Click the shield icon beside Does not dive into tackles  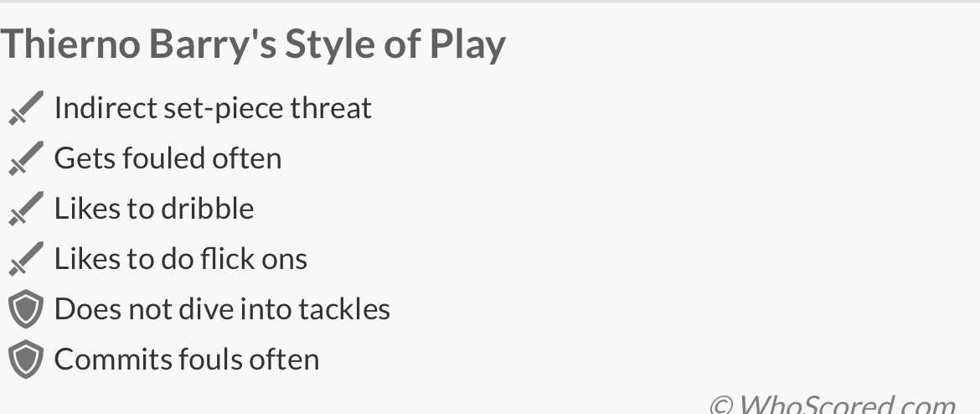25,309
